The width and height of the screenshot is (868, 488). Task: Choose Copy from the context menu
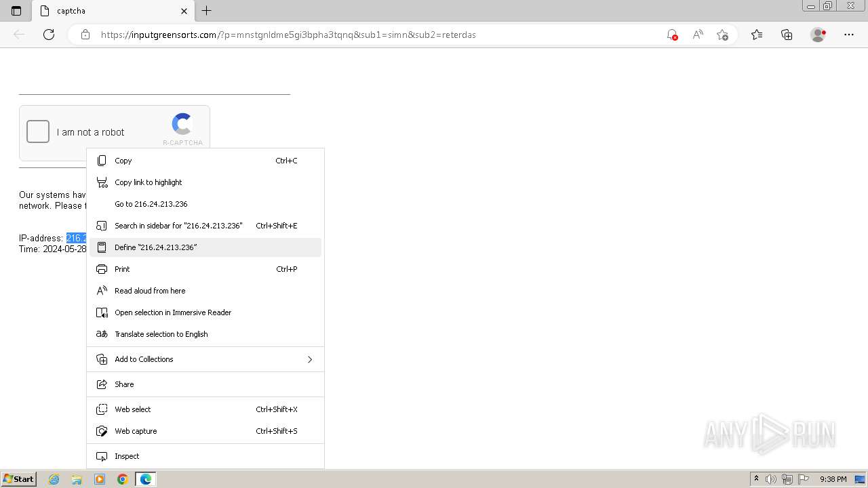(x=205, y=161)
